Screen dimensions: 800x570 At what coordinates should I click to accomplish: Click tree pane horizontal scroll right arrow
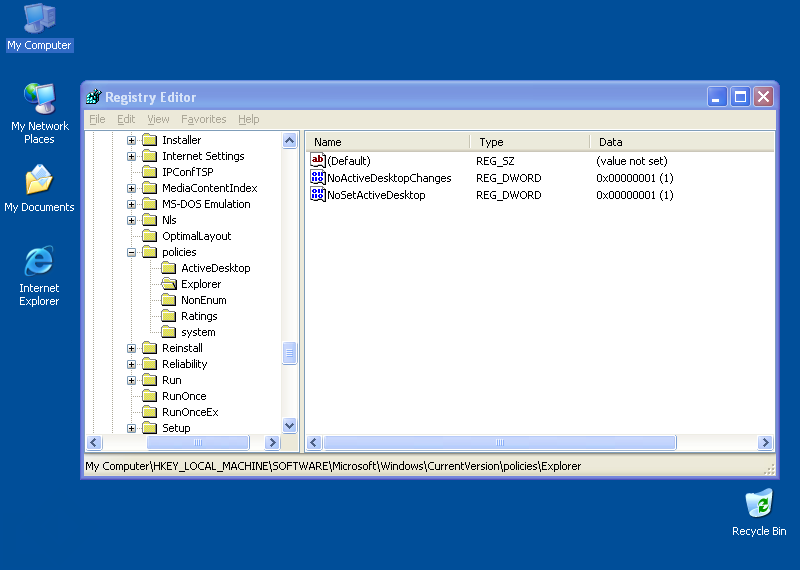272,442
